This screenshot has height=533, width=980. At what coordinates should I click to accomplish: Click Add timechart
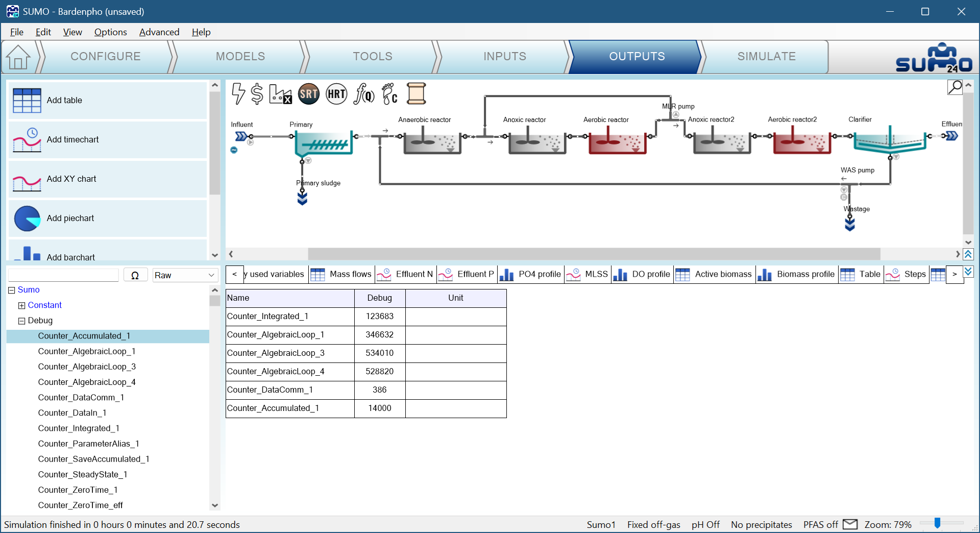[72, 139]
